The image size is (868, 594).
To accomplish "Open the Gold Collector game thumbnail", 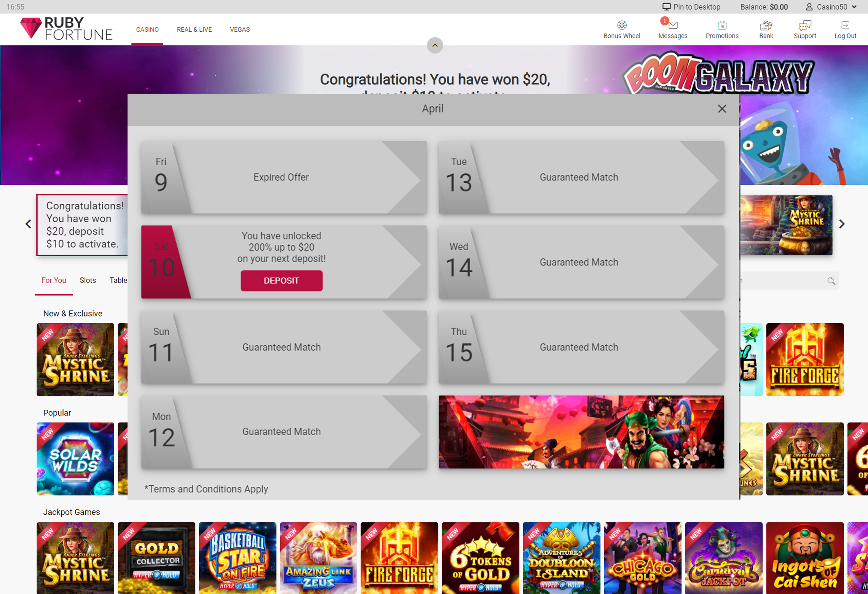I will 156,558.
